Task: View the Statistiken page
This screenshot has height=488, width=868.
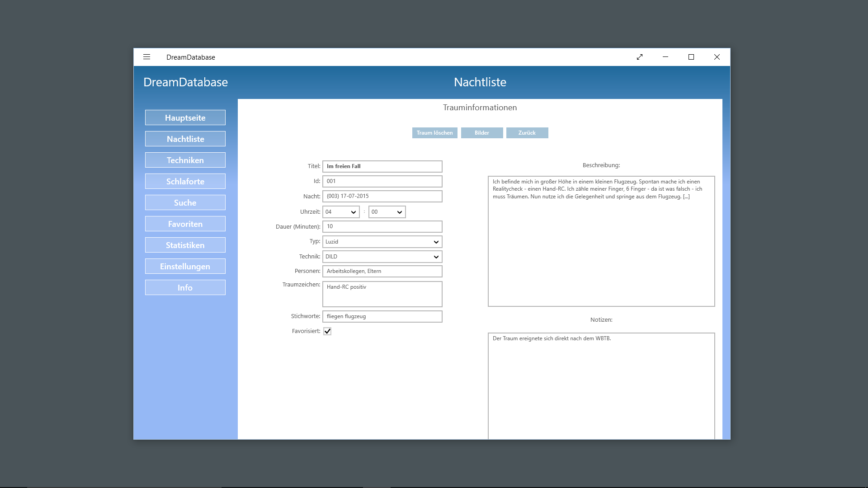Action: pos(185,245)
